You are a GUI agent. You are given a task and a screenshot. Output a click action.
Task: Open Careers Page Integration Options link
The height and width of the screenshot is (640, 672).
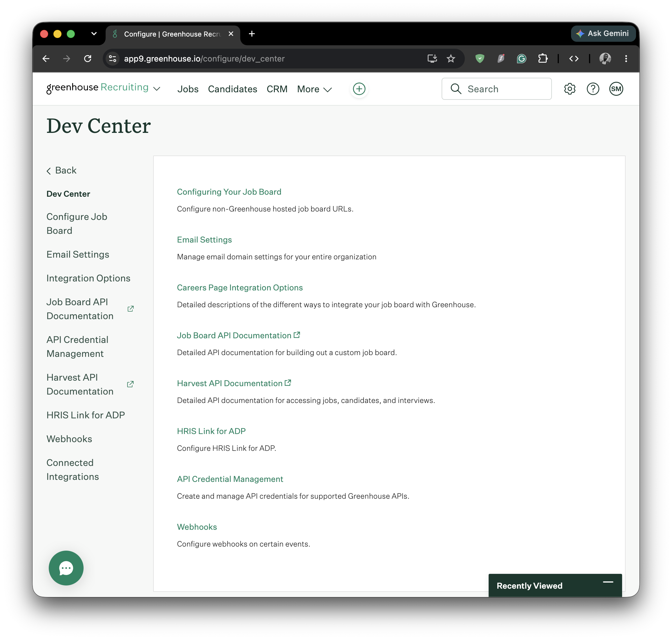240,287
